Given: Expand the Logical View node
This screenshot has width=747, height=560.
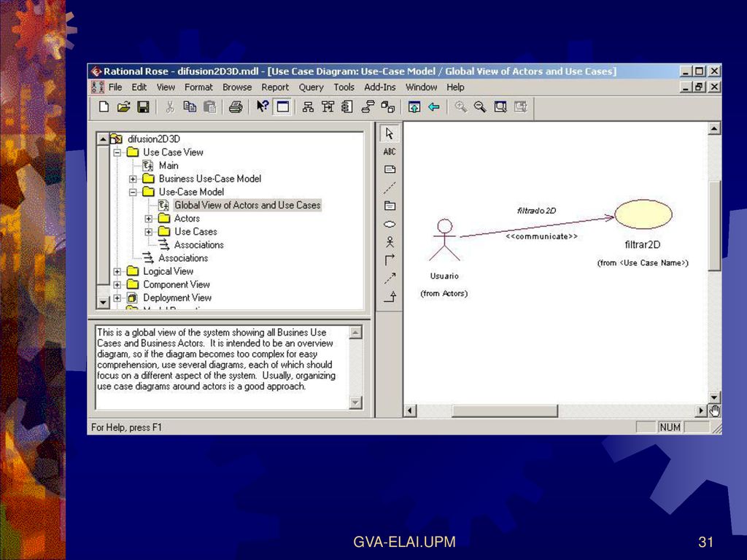Looking at the screenshot, I should coord(117,271).
